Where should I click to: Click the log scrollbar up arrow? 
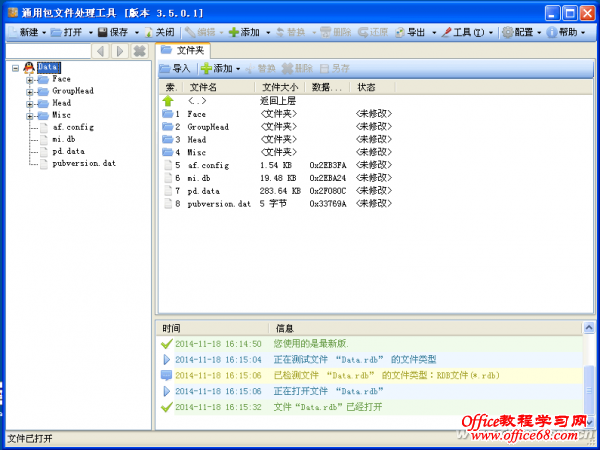[589, 328]
